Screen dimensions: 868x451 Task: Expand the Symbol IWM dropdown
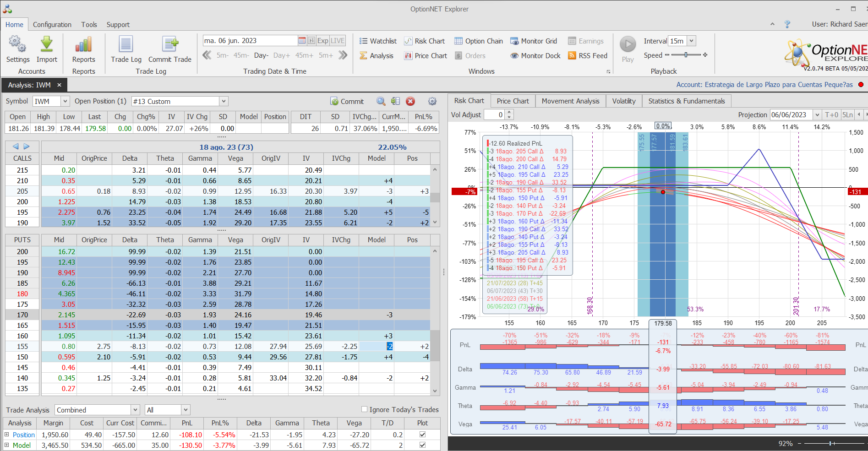tap(65, 101)
